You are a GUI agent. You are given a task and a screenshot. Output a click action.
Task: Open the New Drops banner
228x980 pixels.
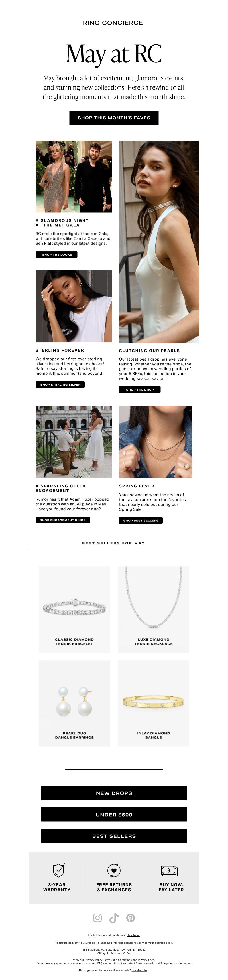coord(114,793)
